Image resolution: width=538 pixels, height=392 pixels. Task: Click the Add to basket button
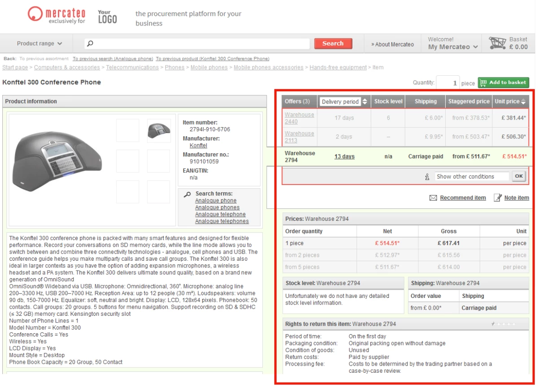(x=503, y=82)
